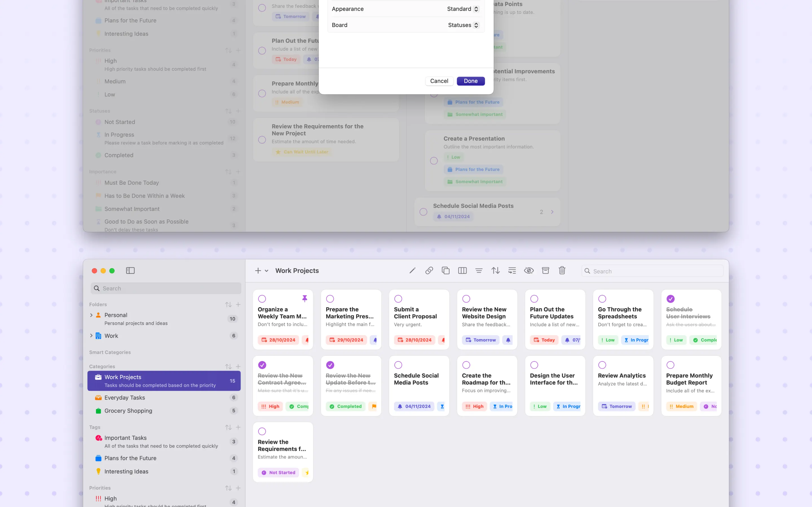812x507 pixels.
Task: Open the Board Statuses dropdown
Action: tap(463, 25)
